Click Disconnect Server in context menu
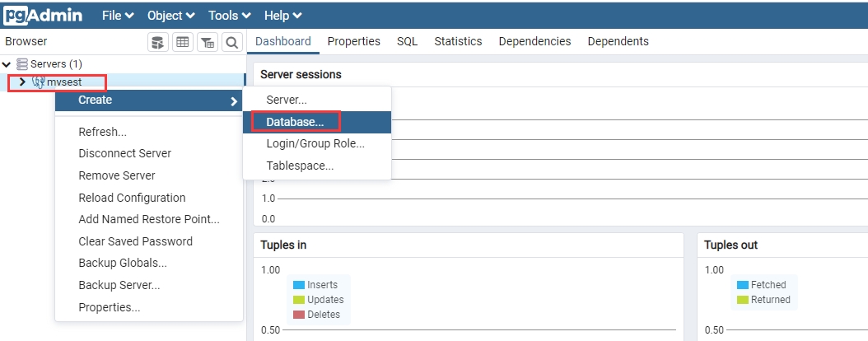 (x=124, y=153)
